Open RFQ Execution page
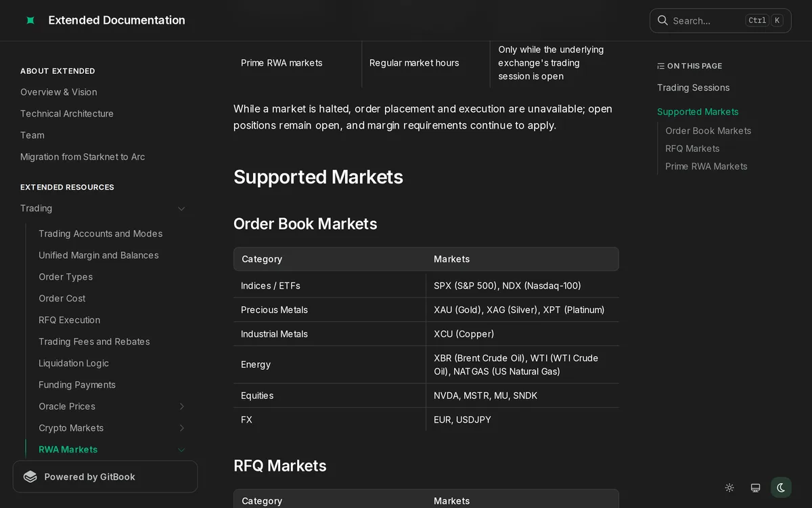The height and width of the screenshot is (508, 812). (69, 320)
